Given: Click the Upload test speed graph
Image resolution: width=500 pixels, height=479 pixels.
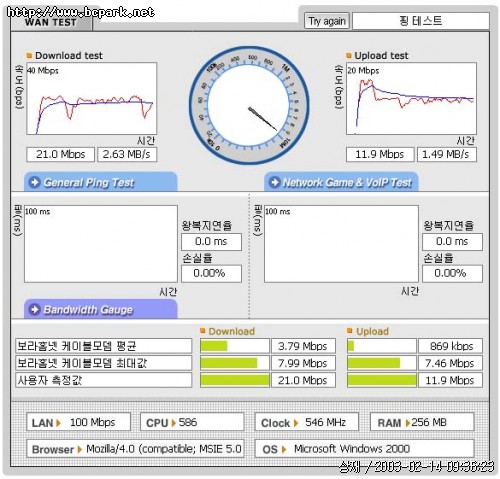Looking at the screenshot, I should (411, 98).
